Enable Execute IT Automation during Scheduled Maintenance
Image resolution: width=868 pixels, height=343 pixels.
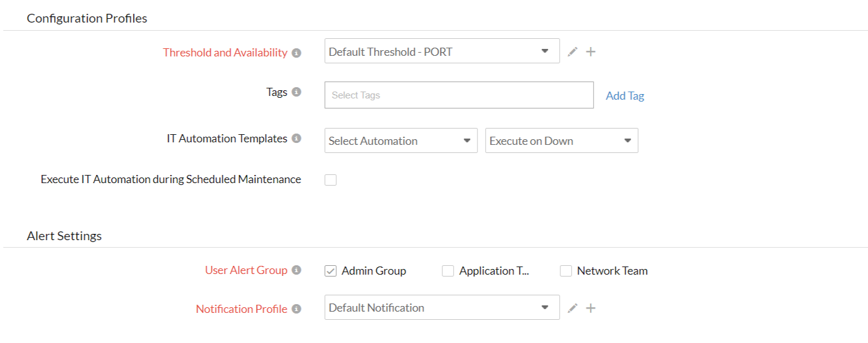click(x=331, y=180)
